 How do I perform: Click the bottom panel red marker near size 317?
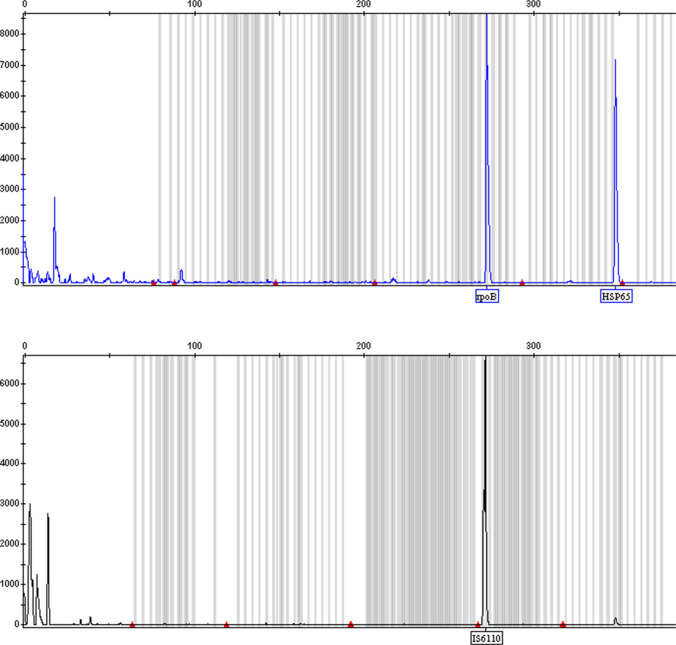point(563,624)
